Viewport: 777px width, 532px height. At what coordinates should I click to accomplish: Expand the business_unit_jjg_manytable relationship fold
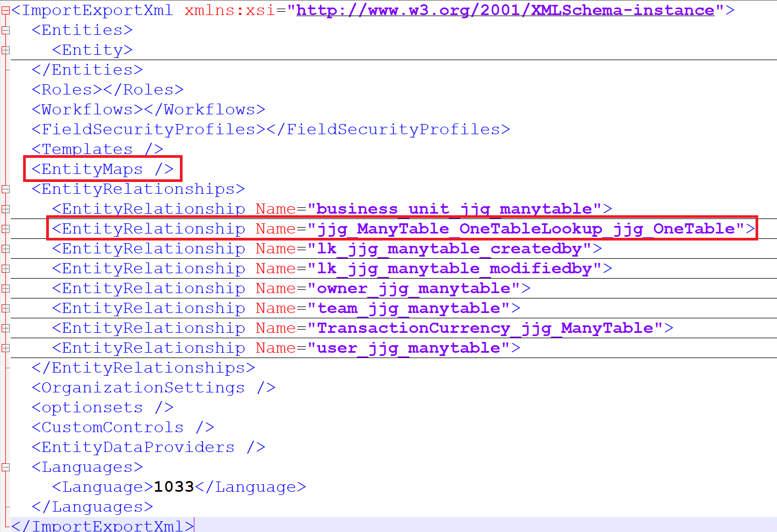point(5,209)
